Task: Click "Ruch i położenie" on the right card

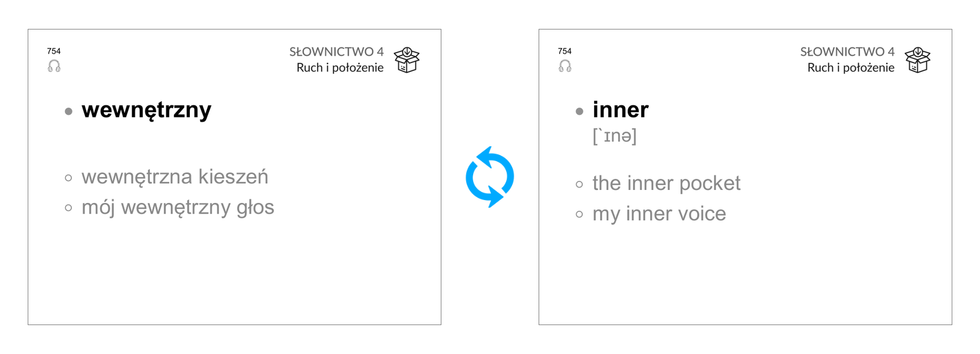Action: tap(851, 68)
